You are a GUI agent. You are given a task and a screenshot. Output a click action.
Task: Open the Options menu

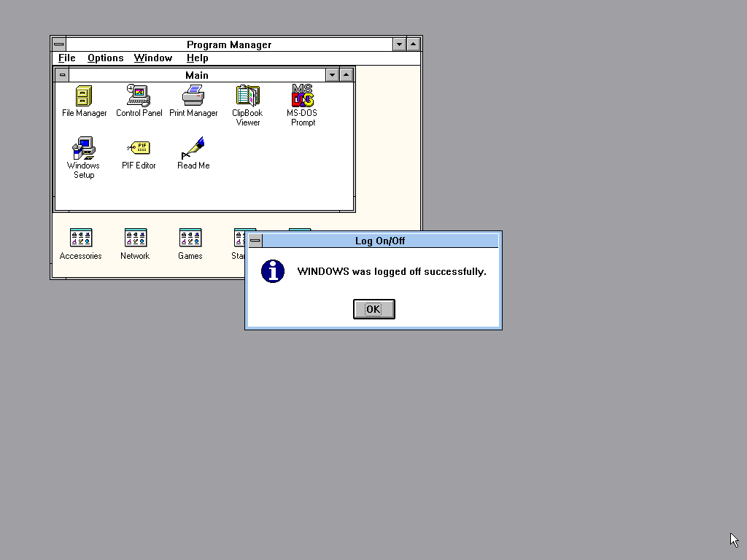tap(105, 58)
